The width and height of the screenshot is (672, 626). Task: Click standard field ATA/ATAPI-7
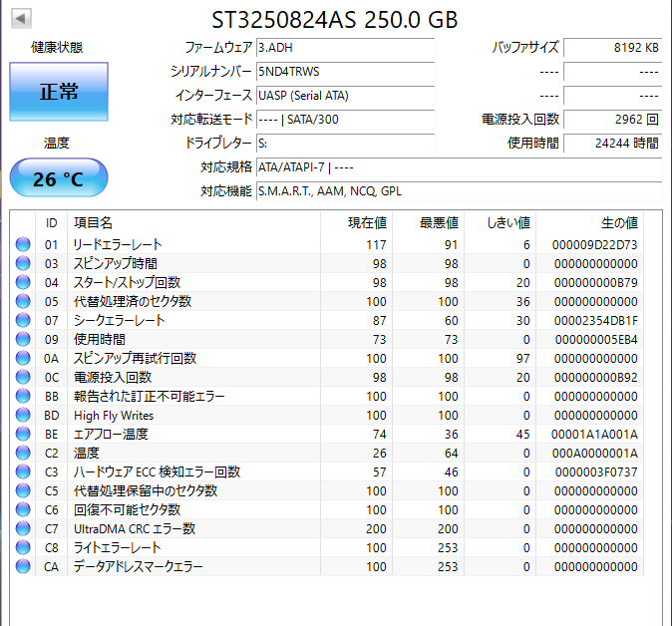[x=459, y=167]
